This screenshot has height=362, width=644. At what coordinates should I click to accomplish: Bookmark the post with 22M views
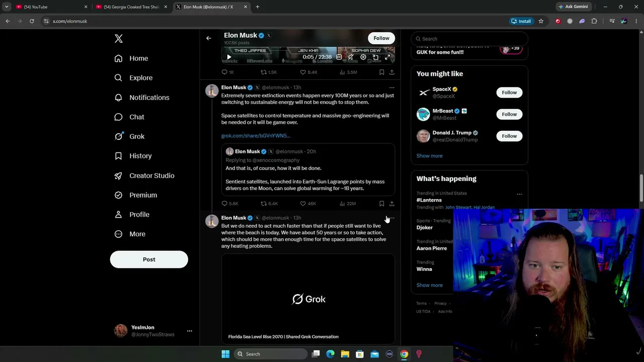[382, 204]
